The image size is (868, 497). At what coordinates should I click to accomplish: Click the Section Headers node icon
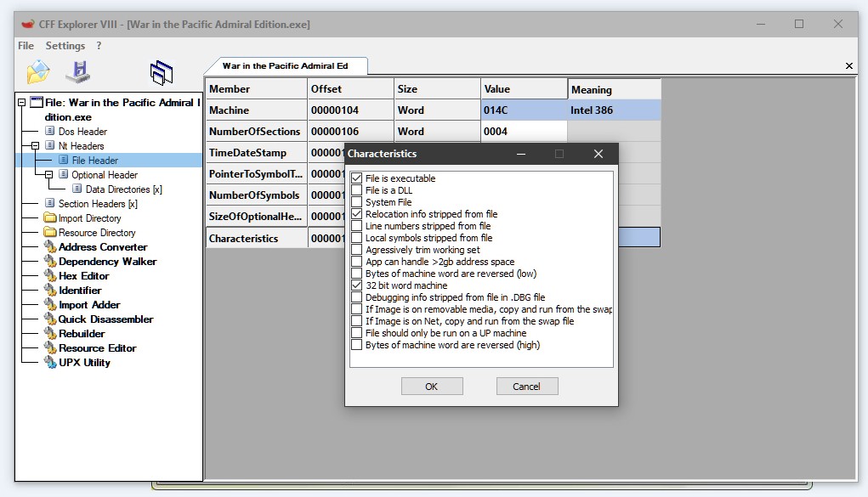point(50,203)
